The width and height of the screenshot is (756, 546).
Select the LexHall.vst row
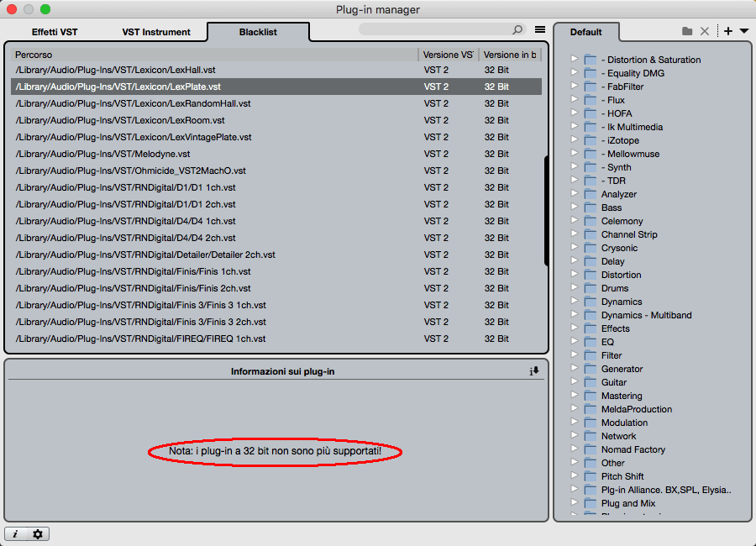pos(276,70)
